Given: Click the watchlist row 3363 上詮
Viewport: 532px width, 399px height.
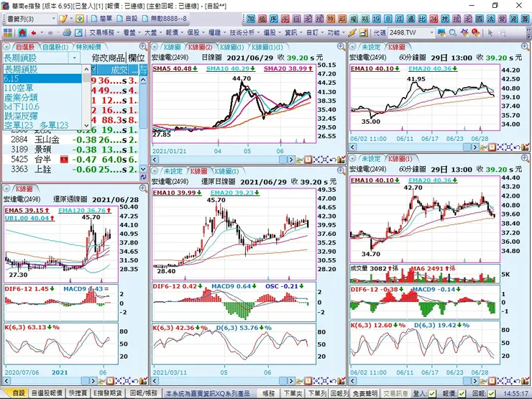Looking at the screenshot, I should 70,169.
